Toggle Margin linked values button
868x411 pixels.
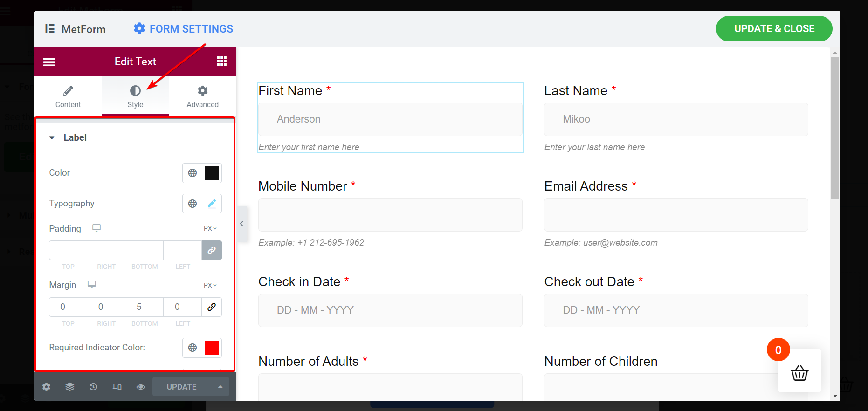[212, 307]
